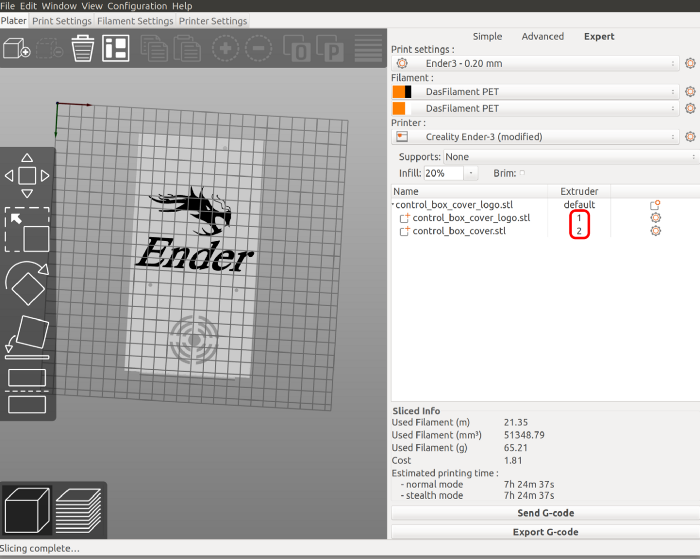Open settings gear for control_box_cover.stl
Viewport: 700px width, 559px height.
click(x=656, y=231)
